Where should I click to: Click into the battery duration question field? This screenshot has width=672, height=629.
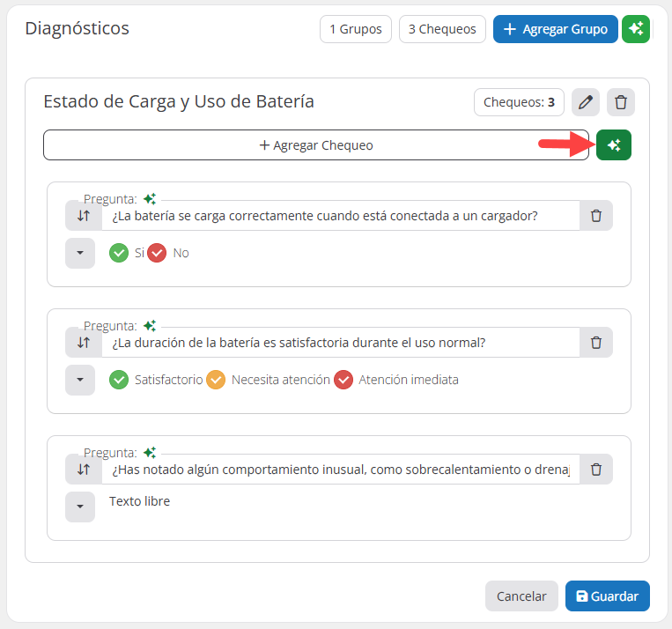[340, 343]
